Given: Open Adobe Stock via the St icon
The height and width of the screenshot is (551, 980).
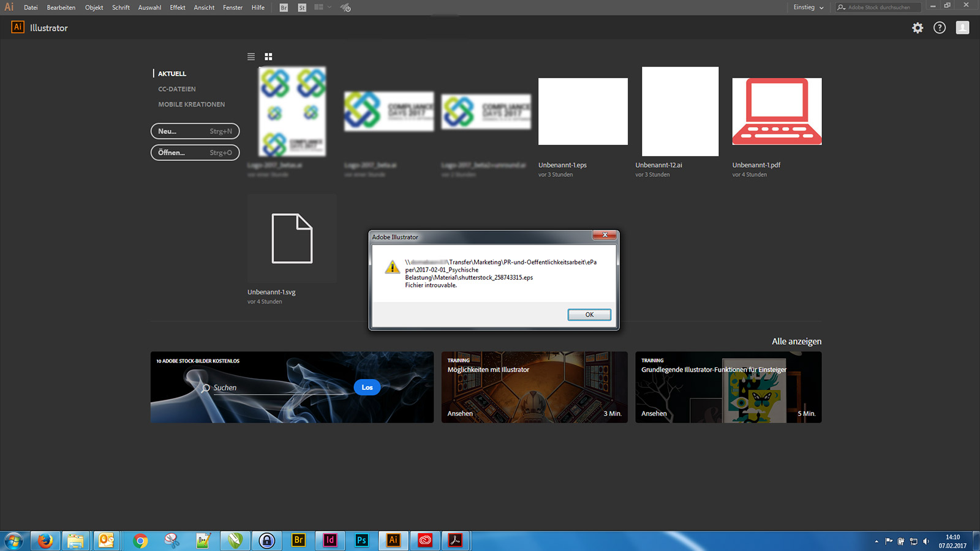Looking at the screenshot, I should click(x=302, y=7).
